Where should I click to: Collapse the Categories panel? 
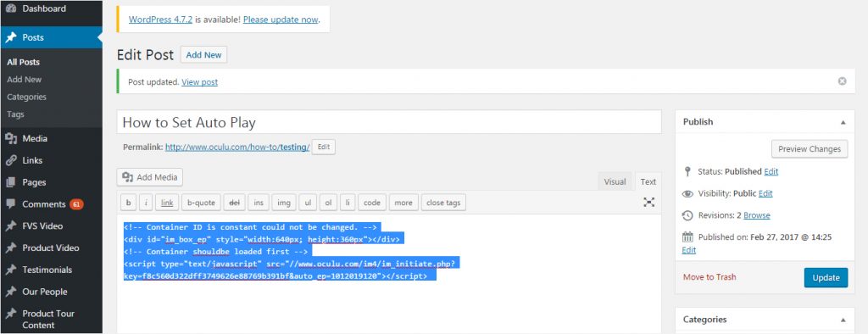(843, 320)
